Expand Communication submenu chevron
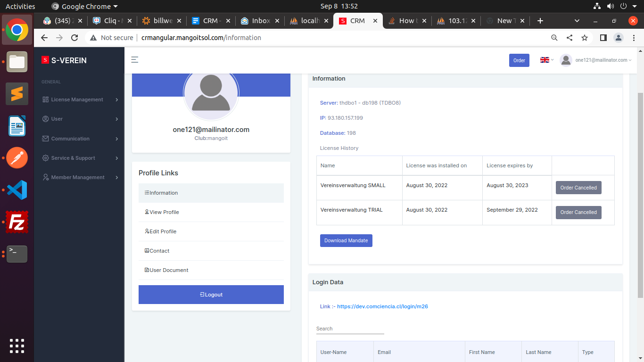The width and height of the screenshot is (644, 362). [x=117, y=139]
